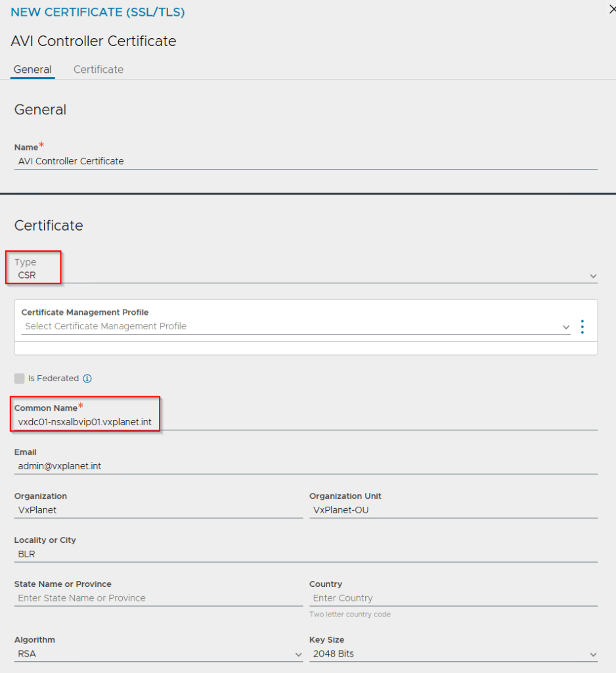Click the State Name or Province field

coord(131,598)
